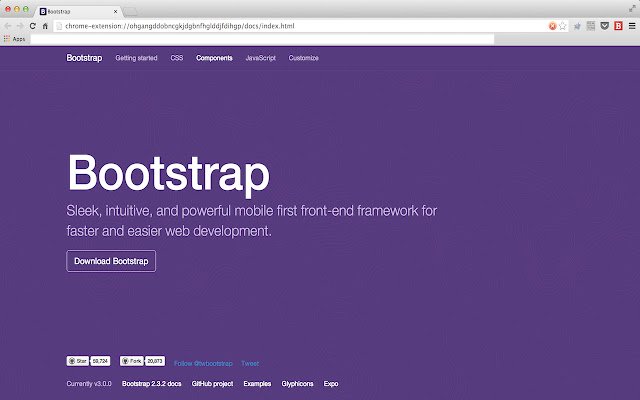Reload the page with the refresh icon
The height and width of the screenshot is (400, 640).
click(33, 26)
